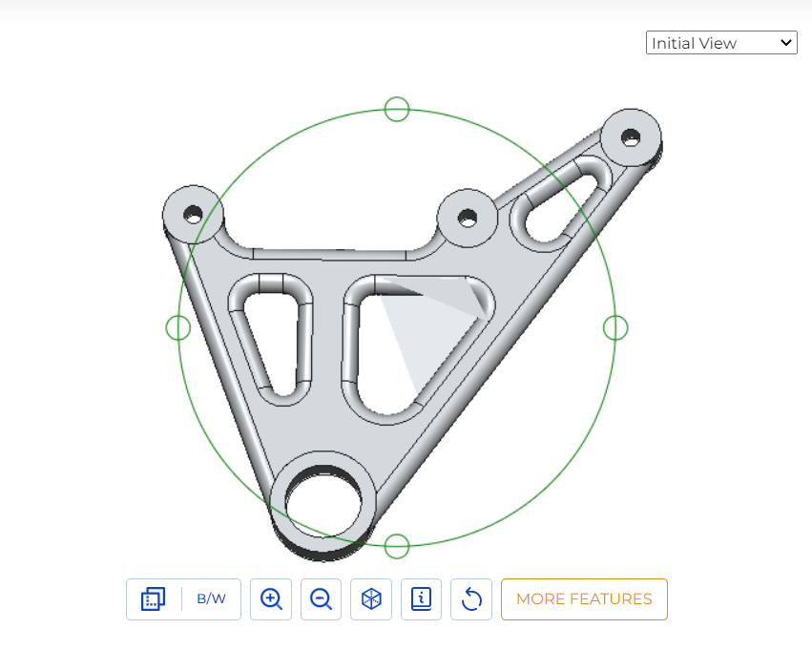Open the Initial View dropdown

(721, 42)
